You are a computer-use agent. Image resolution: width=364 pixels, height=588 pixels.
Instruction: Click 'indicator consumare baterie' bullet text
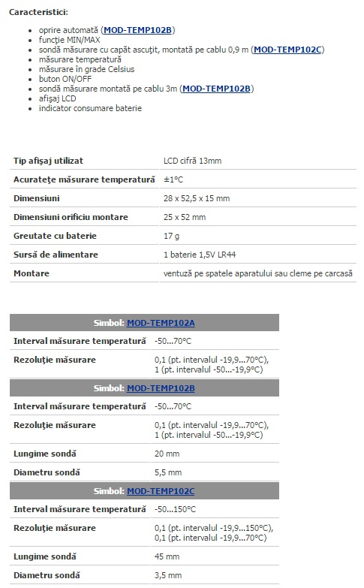click(x=90, y=108)
